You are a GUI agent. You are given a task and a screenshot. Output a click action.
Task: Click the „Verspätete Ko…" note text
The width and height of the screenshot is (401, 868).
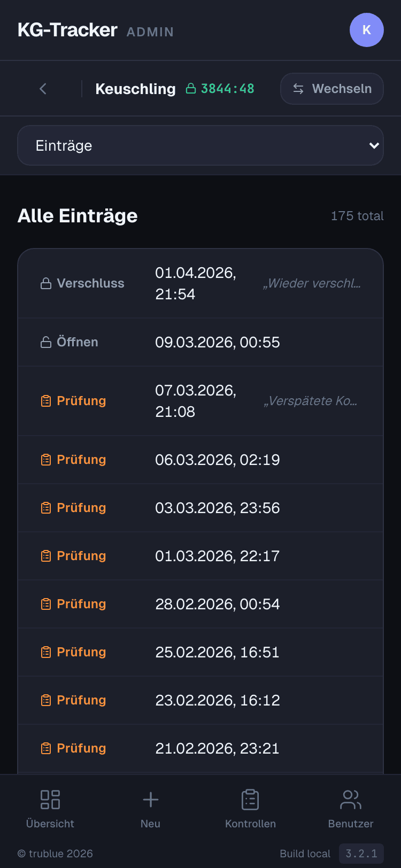tap(311, 401)
